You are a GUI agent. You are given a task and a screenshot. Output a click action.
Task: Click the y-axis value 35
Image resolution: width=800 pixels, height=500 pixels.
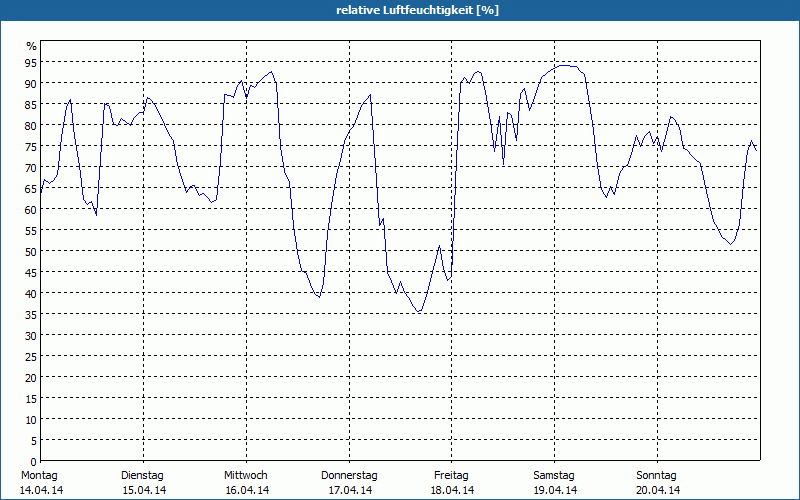(x=31, y=315)
